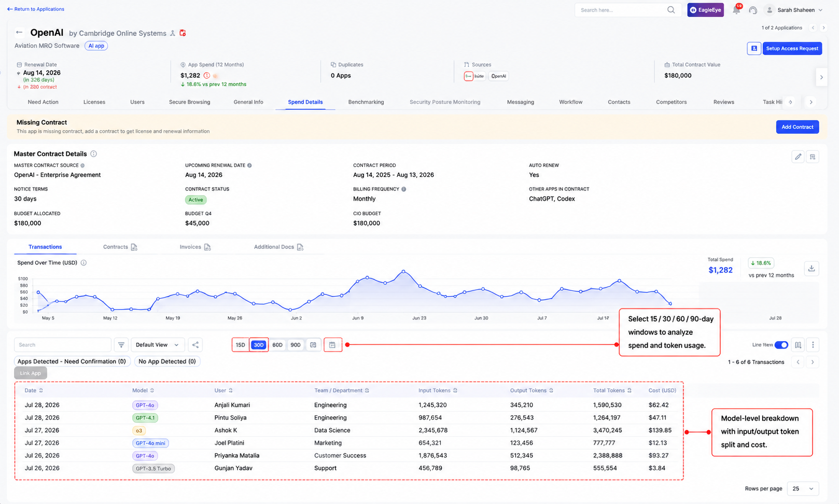
Task: Download the spend chart data
Action: tap(812, 269)
